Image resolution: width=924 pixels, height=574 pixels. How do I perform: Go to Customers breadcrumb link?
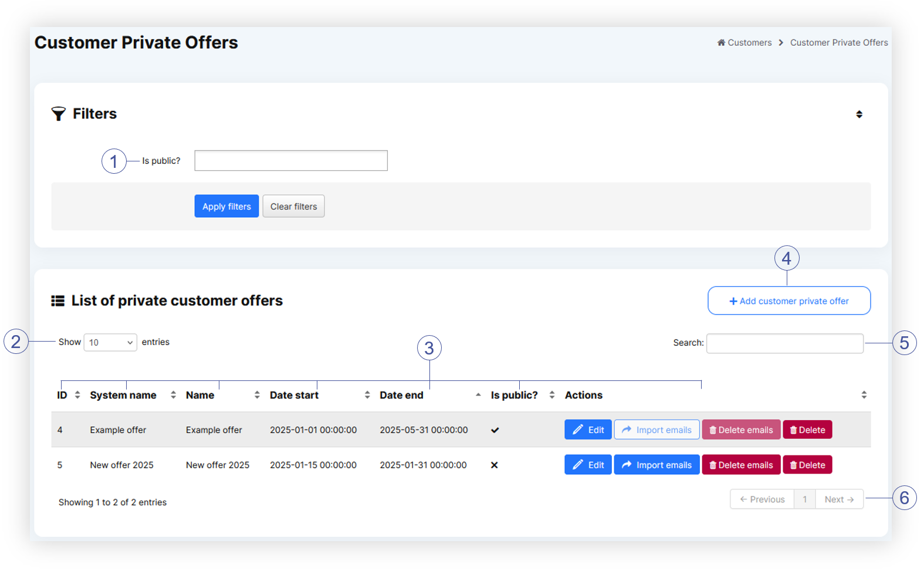point(749,43)
